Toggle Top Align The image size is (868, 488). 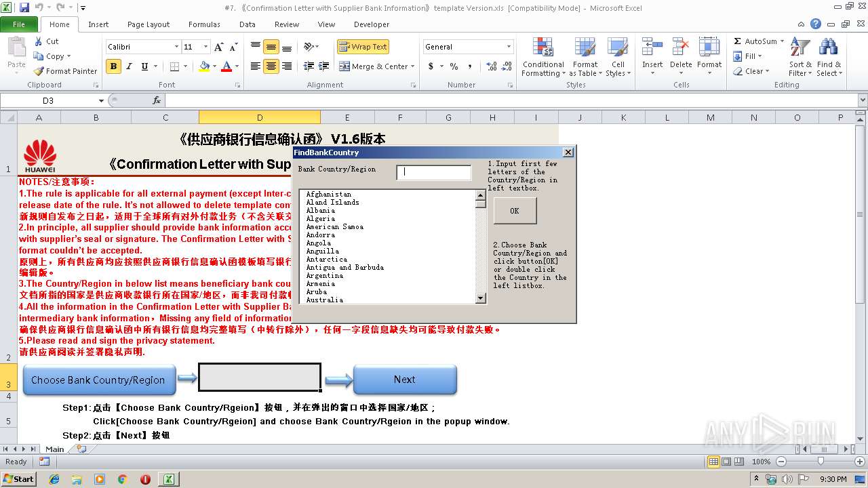point(256,47)
